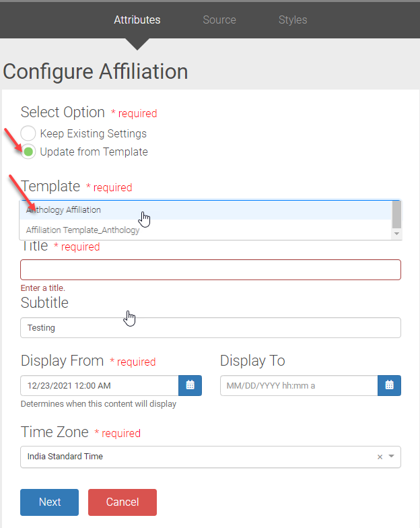Click the blue Next button

pos(49,502)
